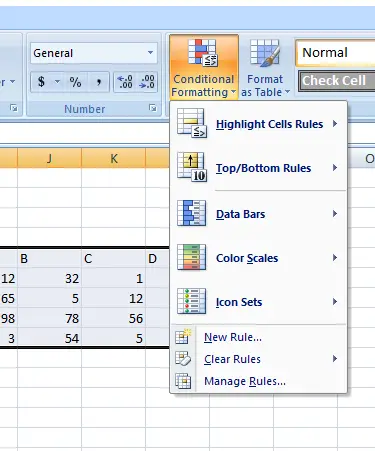Click the cell containing 56
Viewport: 375px width, 451px height.
point(113,318)
